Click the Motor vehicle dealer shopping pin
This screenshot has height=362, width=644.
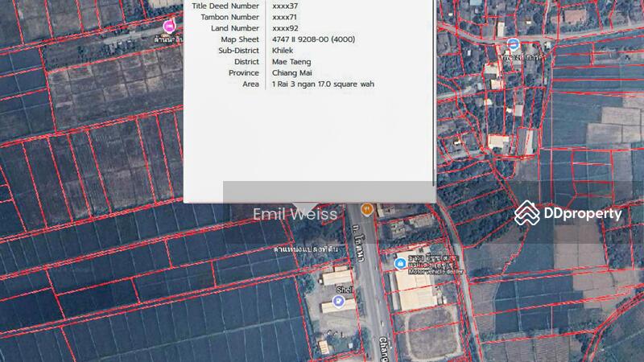click(400, 263)
